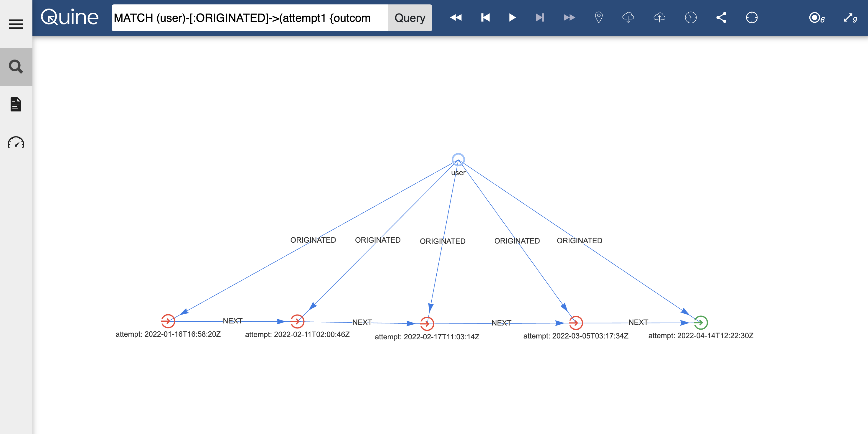Open the hamburger navigation menu
Viewport: 868px width, 434px height.
tap(16, 24)
